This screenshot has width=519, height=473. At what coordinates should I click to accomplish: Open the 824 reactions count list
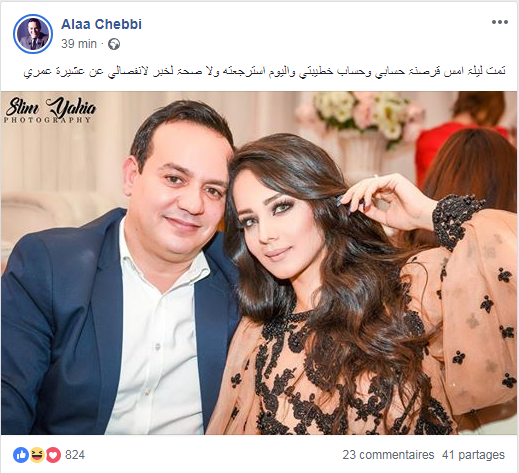coord(75,455)
